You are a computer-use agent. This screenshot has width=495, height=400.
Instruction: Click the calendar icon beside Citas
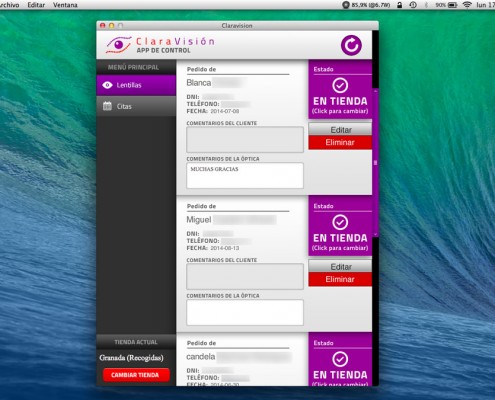point(107,106)
